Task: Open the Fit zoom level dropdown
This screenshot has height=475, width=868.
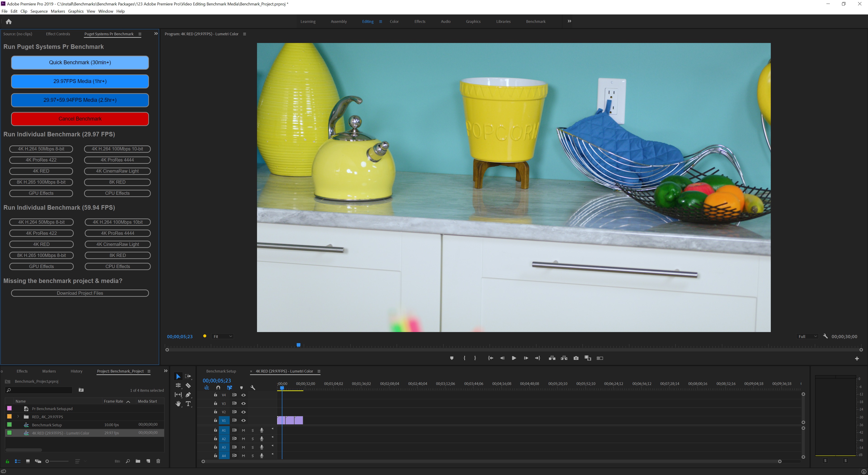Action: point(222,336)
